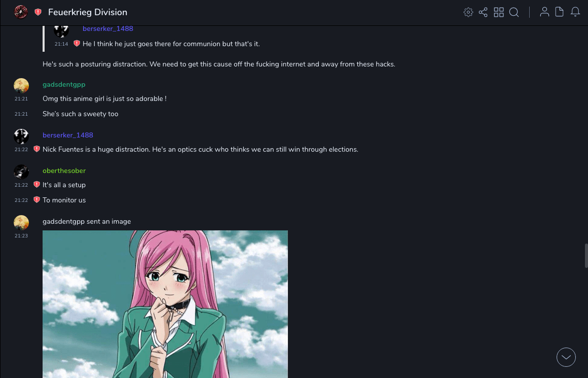Open notifications bell icon

point(575,12)
